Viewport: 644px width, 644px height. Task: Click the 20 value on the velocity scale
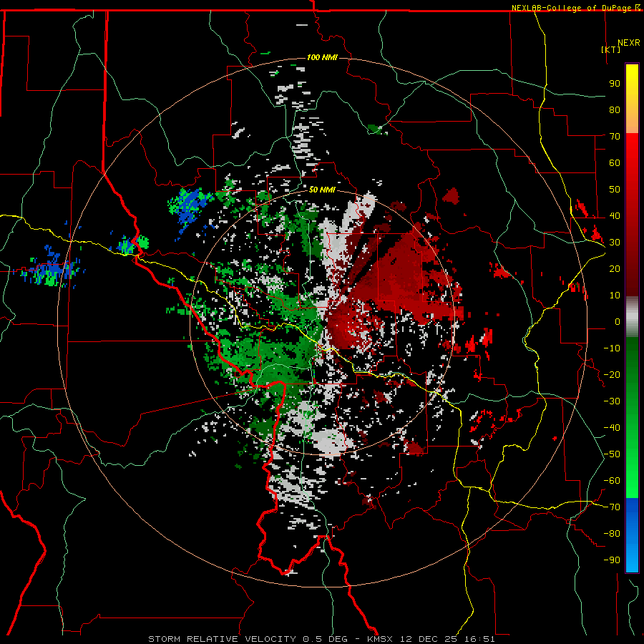coord(615,269)
